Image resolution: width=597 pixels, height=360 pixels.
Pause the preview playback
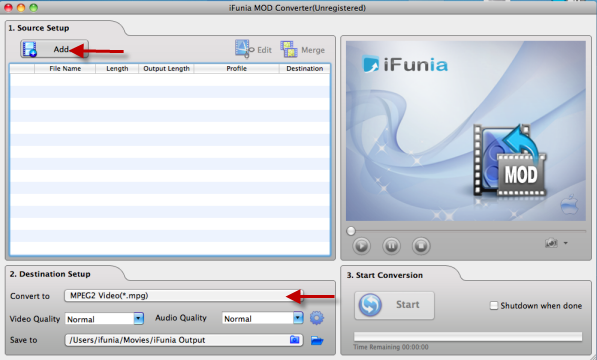tap(391, 245)
